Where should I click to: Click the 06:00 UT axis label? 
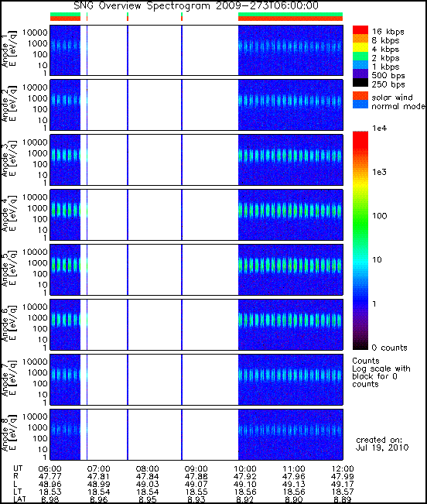click(x=50, y=468)
